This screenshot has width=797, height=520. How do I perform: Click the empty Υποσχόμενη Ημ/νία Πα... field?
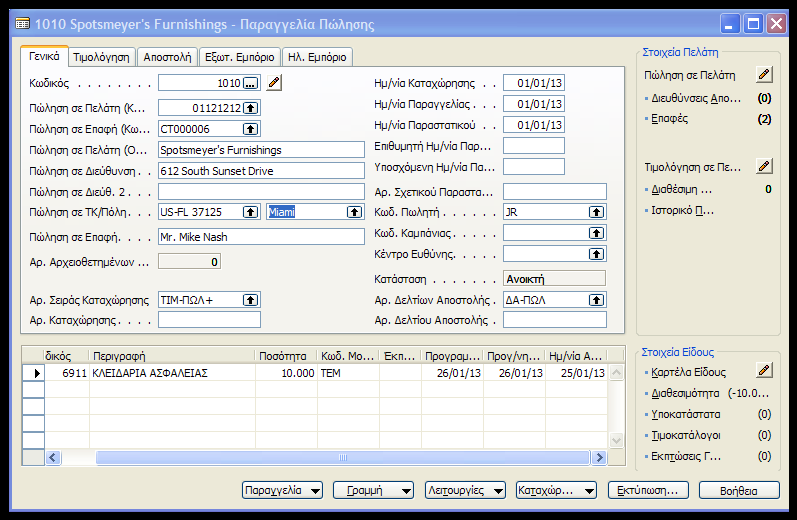[534, 167]
